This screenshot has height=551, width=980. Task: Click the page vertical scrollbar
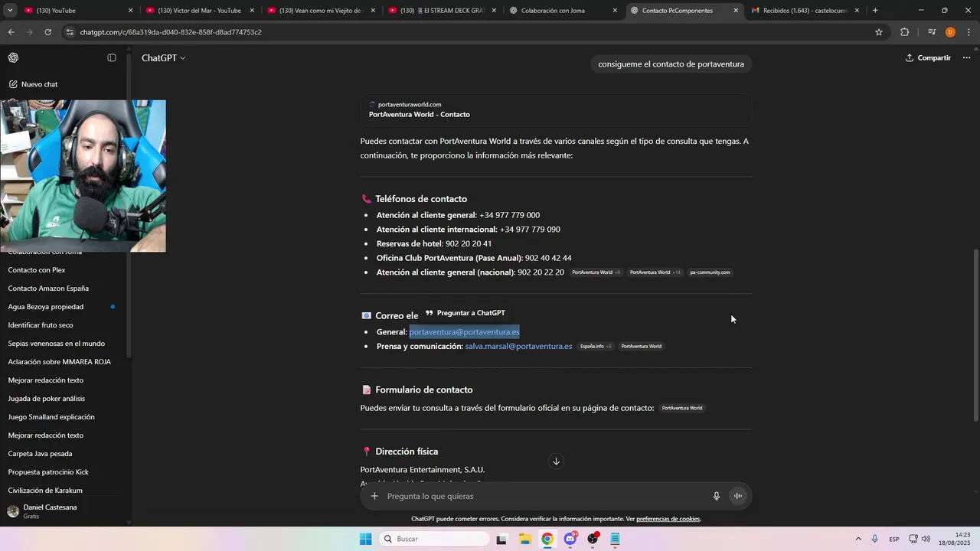(975, 335)
